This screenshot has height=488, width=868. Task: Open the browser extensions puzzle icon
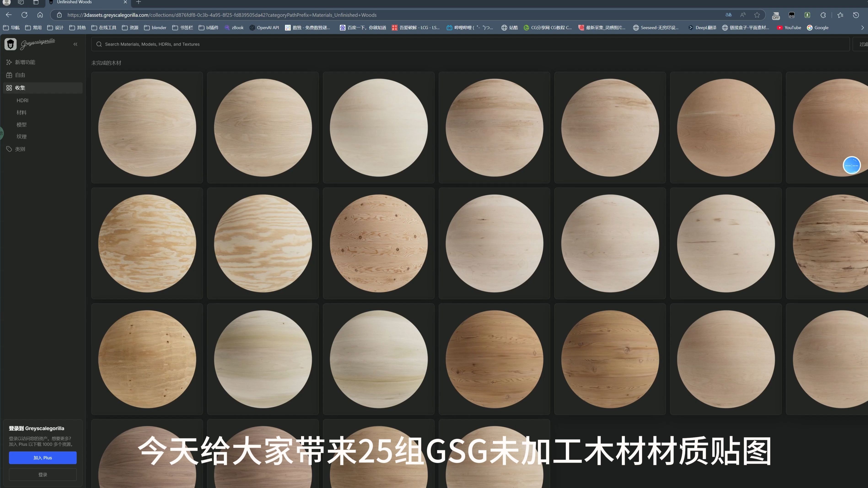[823, 15]
